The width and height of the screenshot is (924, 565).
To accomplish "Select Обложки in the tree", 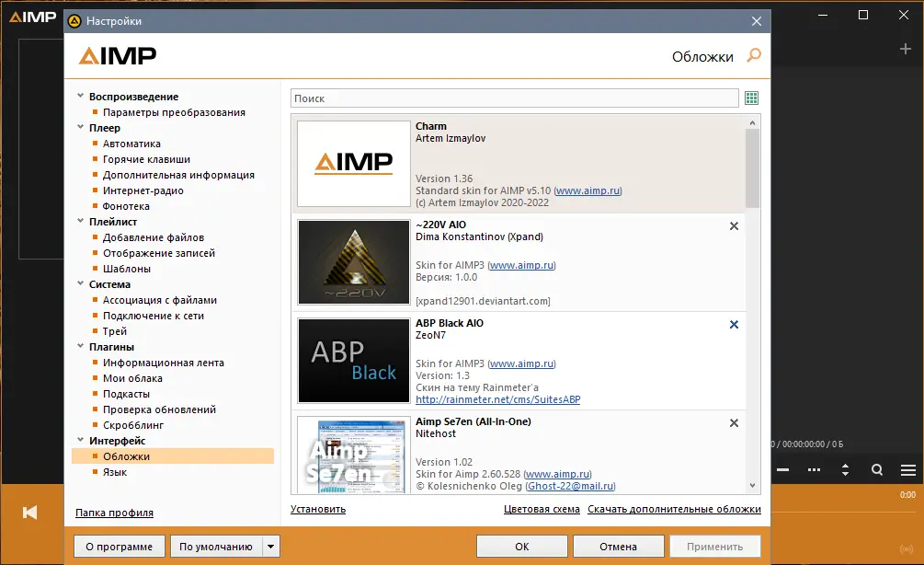I will 173,455.
